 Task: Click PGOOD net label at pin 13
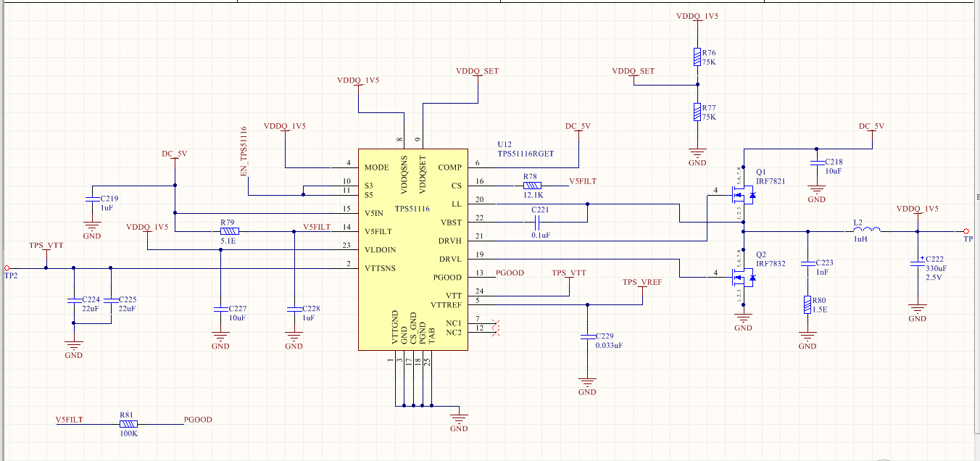coord(510,273)
